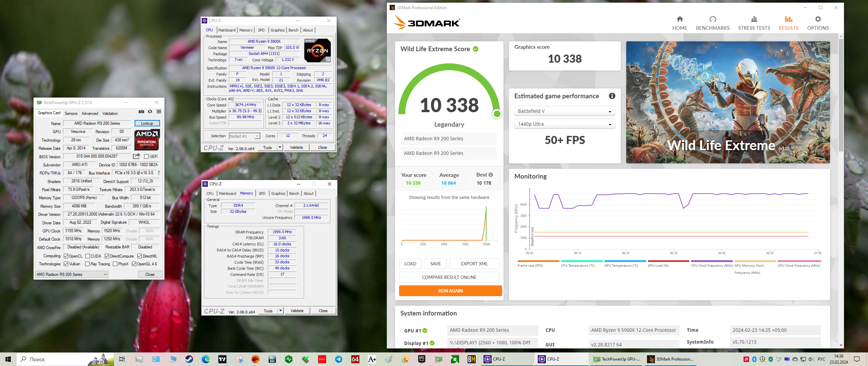
Task: Click Validate in upper CPU-Z window
Action: (296, 147)
